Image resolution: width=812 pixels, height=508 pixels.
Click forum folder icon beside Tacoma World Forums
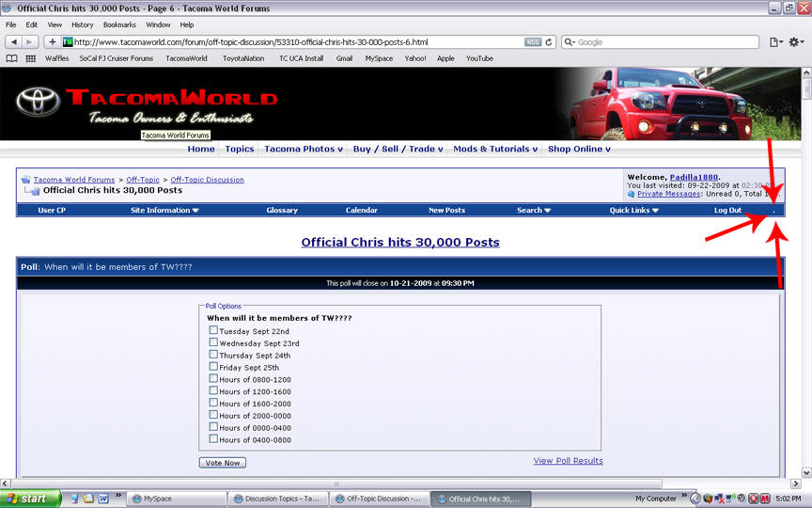tap(26, 180)
